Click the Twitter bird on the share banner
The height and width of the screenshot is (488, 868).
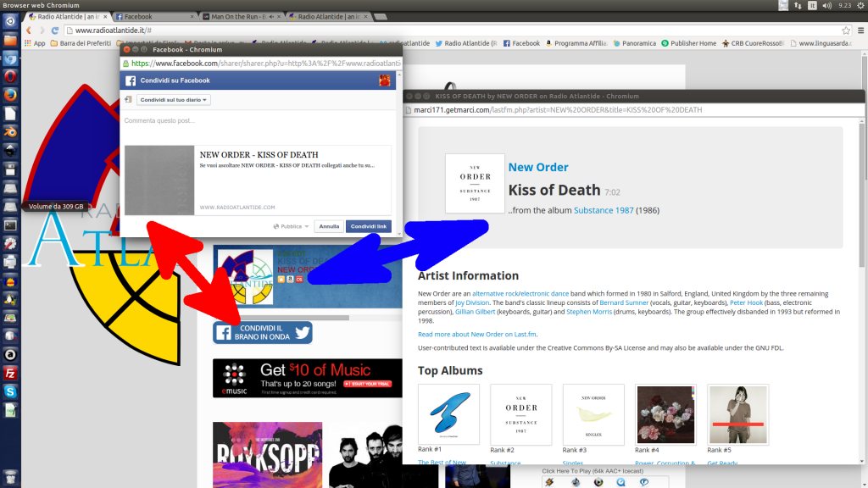point(302,333)
